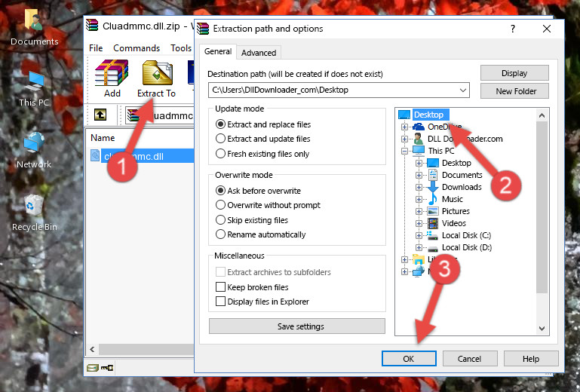Select the Pictures icon in folder tree
The height and width of the screenshot is (392, 580).
coord(432,211)
